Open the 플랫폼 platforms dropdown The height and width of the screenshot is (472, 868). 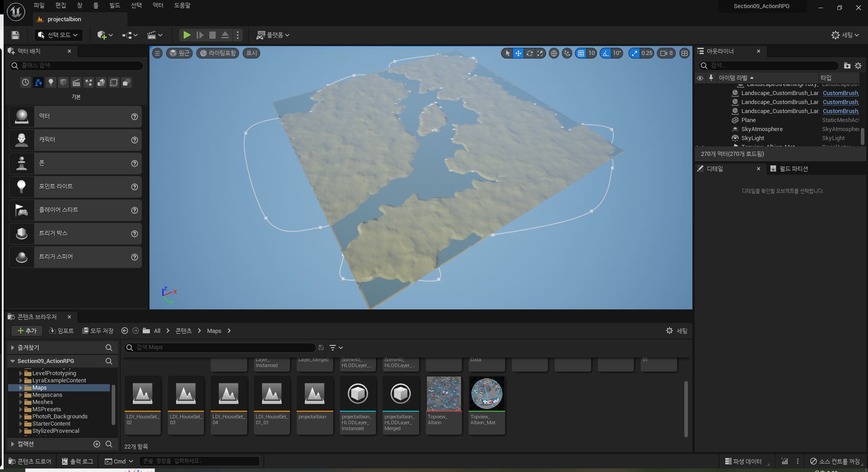[x=273, y=35]
